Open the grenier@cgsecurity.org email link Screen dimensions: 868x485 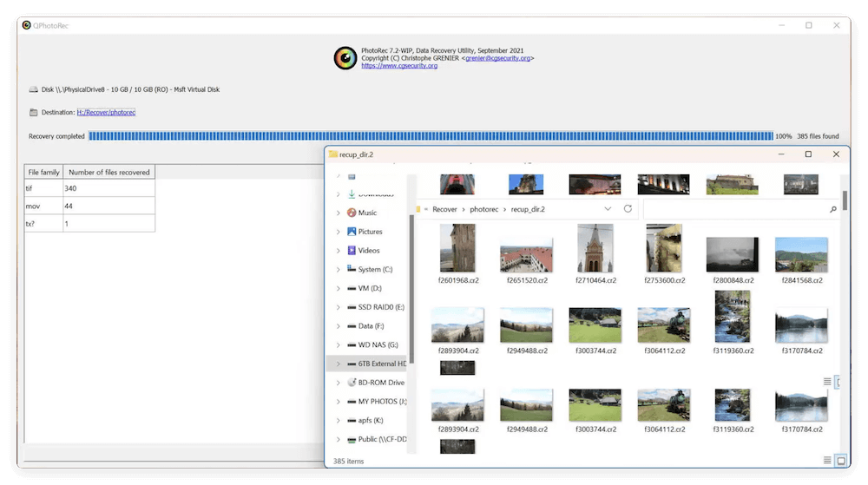(x=497, y=58)
